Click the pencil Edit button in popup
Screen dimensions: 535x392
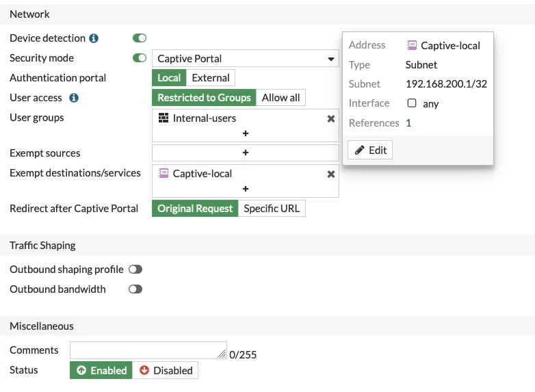tap(370, 150)
